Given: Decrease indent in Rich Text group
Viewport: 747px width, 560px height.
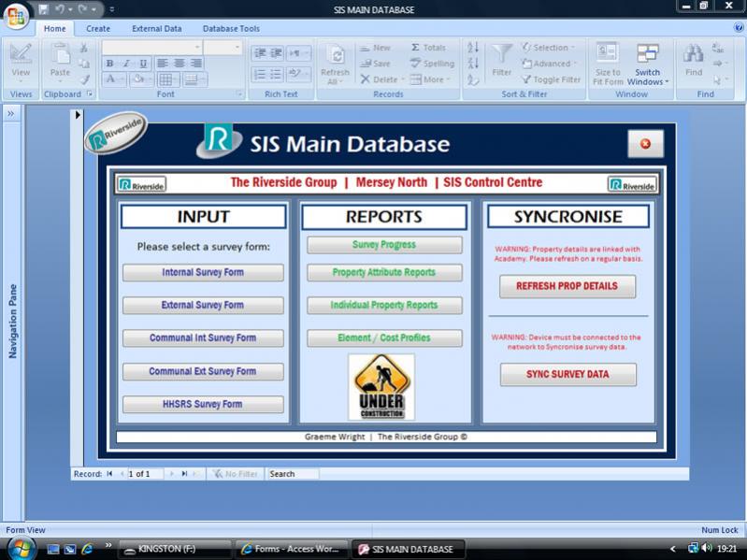Looking at the screenshot, I should click(x=260, y=53).
